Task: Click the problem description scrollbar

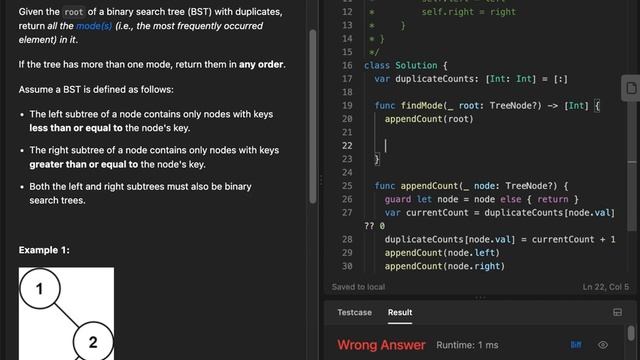Action: pyautogui.click(x=313, y=116)
